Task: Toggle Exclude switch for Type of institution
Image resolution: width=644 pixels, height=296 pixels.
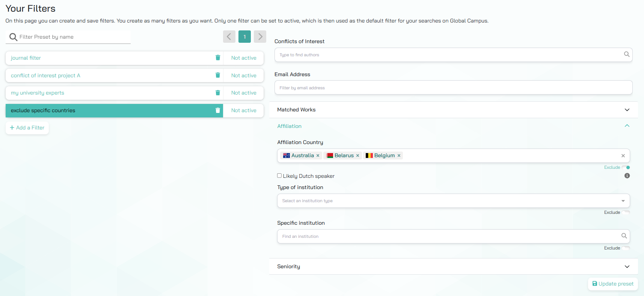Action: 626,212
